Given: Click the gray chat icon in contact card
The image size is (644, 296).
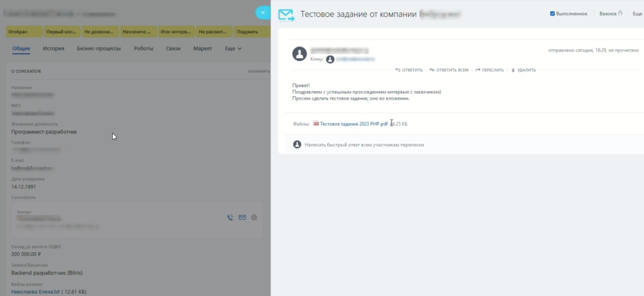Looking at the screenshot, I should (x=254, y=217).
